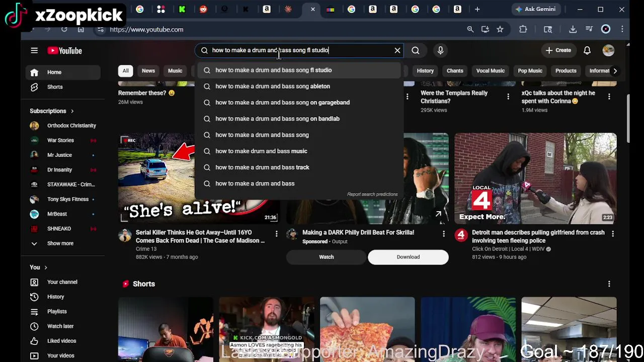This screenshot has height=362, width=644.
Task: Click the YouTube logo
Action: (x=64, y=50)
